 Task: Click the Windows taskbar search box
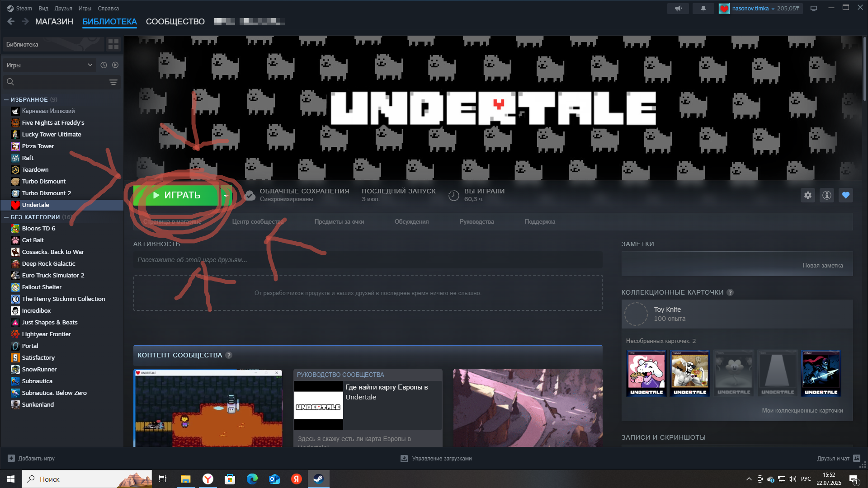click(x=87, y=479)
